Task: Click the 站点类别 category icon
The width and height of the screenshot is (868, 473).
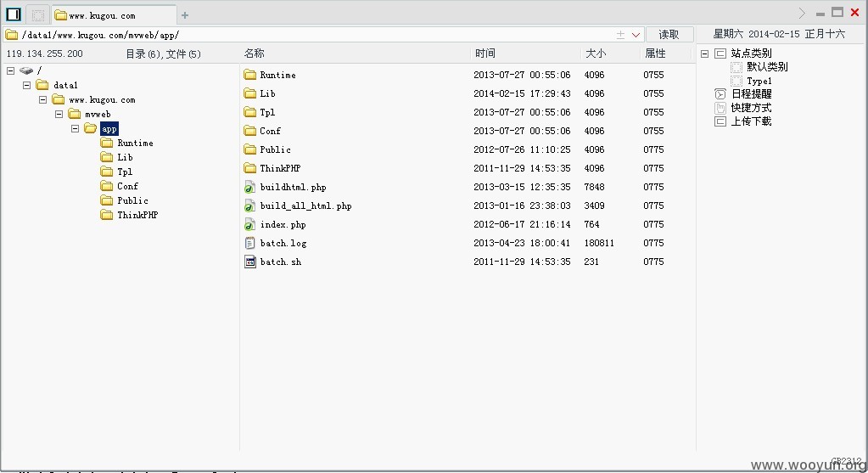Action: [x=720, y=53]
